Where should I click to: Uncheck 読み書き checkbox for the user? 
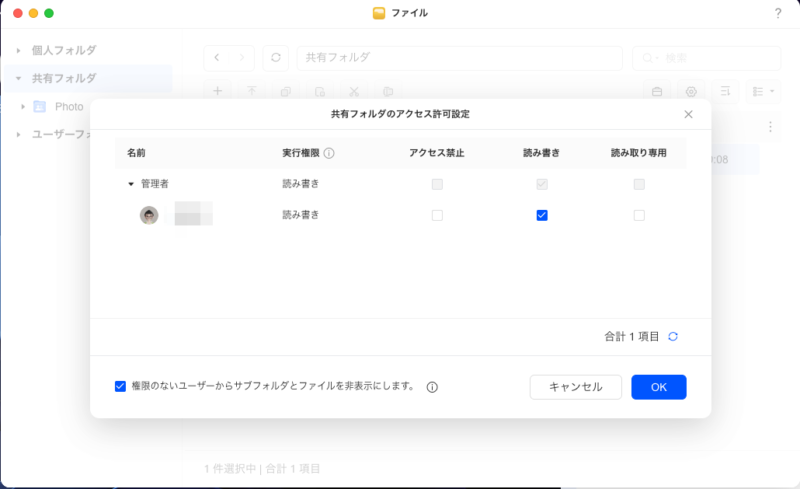542,215
